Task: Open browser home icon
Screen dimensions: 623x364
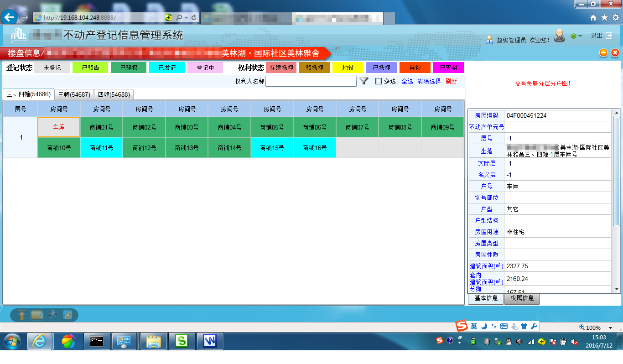Action: pyautogui.click(x=593, y=17)
